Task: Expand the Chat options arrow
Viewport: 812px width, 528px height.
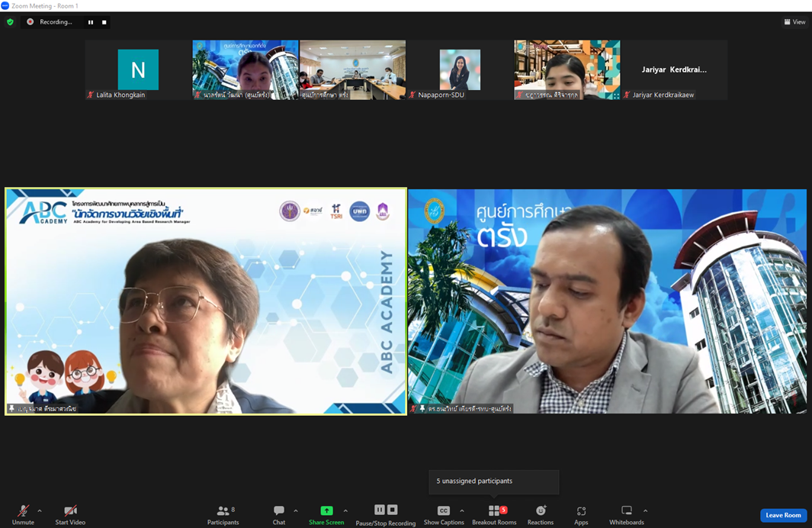Action: pos(296,511)
